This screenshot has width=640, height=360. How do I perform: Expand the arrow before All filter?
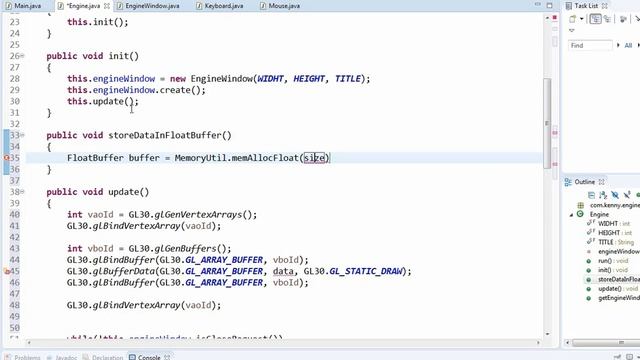(618, 45)
